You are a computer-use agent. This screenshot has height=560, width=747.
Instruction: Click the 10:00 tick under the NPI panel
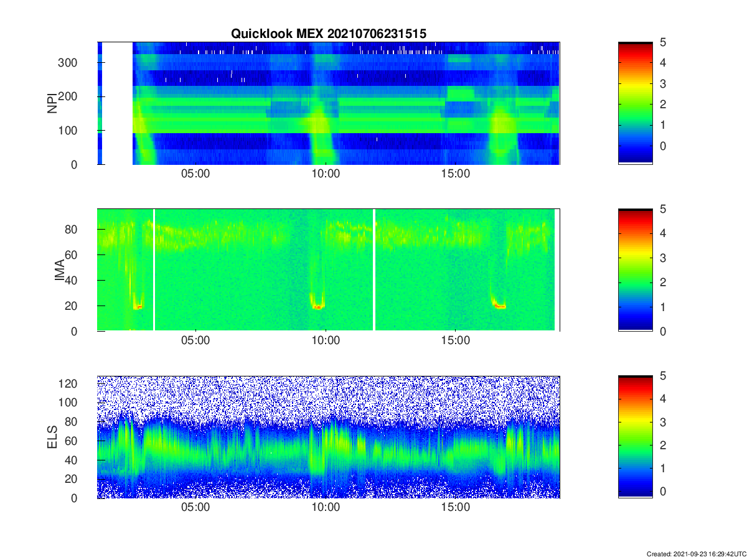point(326,175)
